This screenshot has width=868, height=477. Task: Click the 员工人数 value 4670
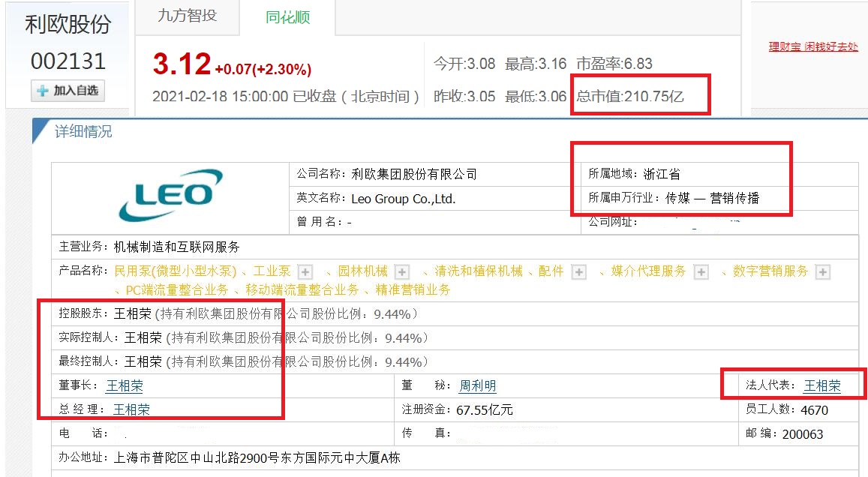coord(814,410)
